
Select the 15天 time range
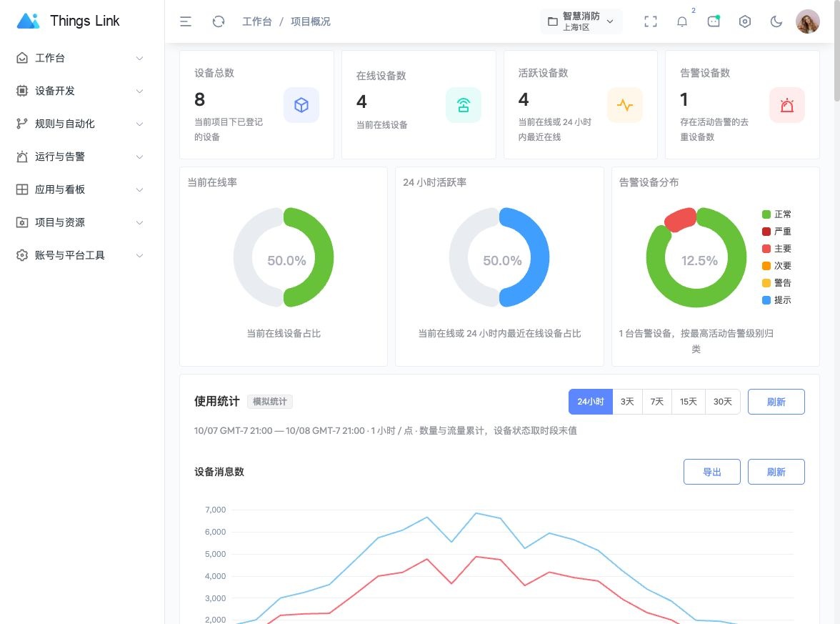click(689, 402)
